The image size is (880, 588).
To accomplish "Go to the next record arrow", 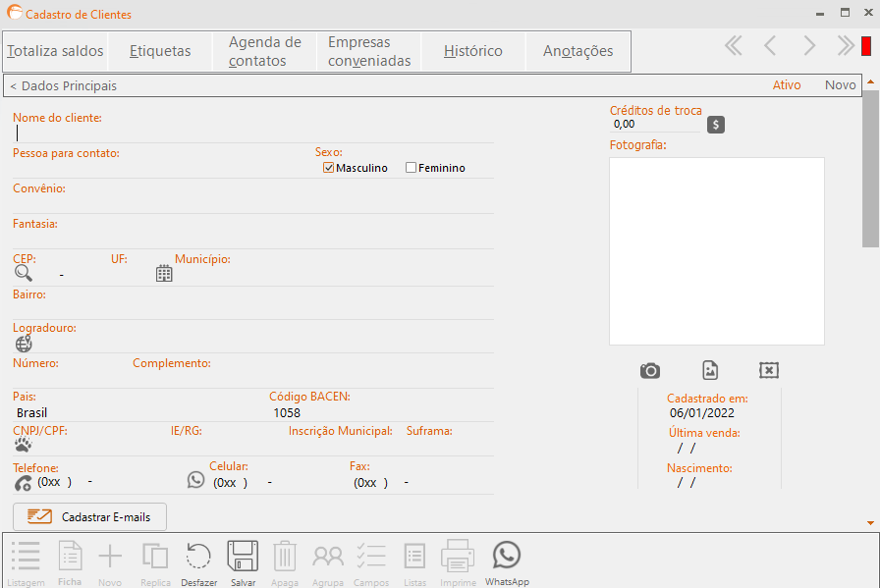I will pyautogui.click(x=808, y=46).
